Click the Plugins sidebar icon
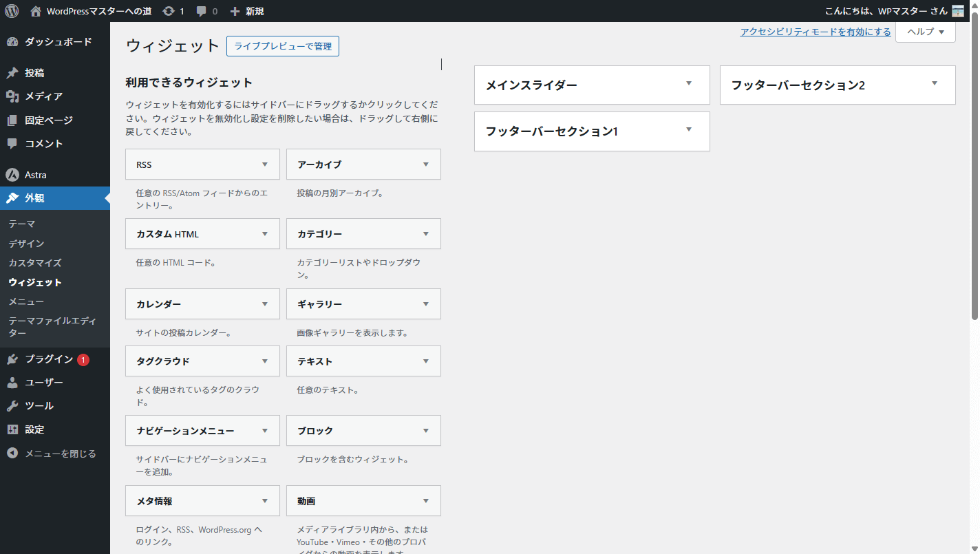 pyautogui.click(x=12, y=359)
